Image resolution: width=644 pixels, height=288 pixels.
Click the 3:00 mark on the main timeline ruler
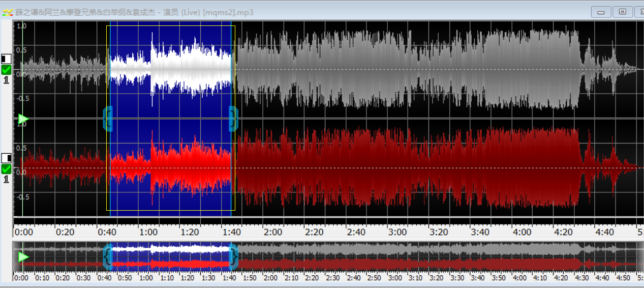click(x=397, y=232)
